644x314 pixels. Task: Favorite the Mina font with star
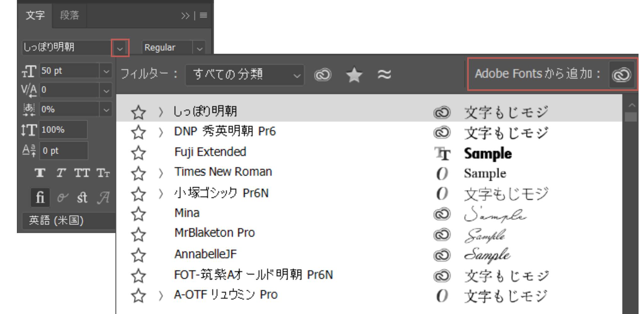[x=138, y=214]
